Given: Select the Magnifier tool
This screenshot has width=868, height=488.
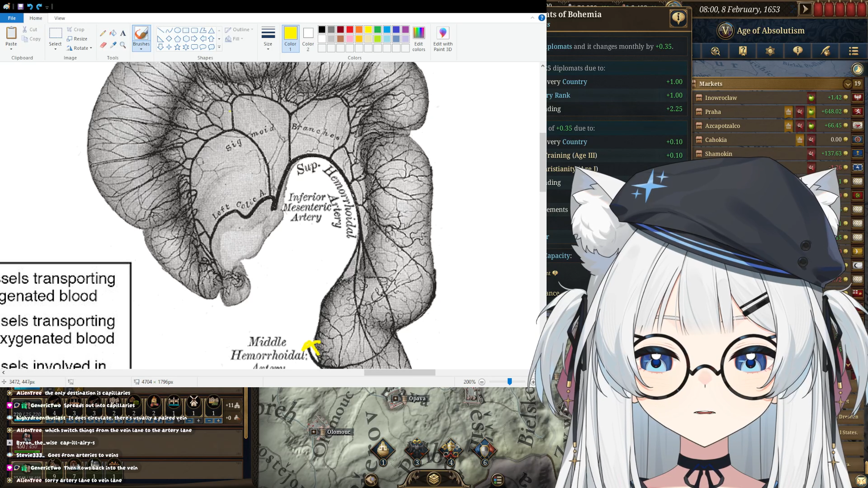Looking at the screenshot, I should [x=123, y=45].
